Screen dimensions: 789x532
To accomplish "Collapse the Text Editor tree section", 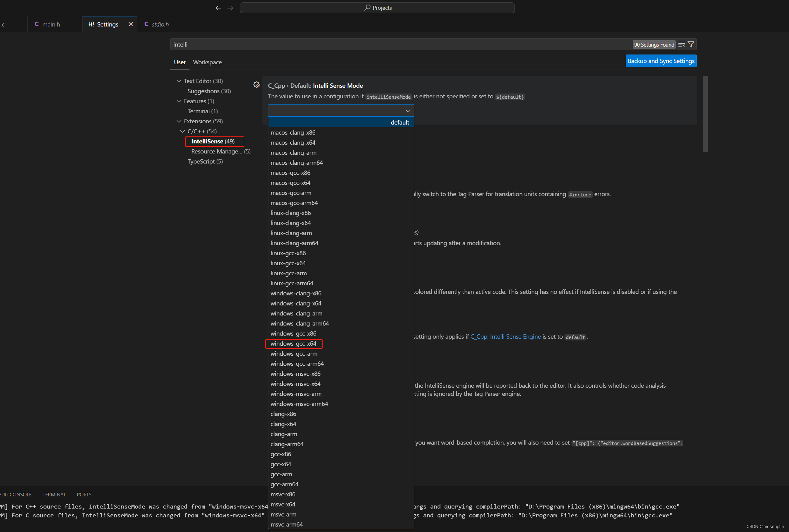I will (x=179, y=81).
